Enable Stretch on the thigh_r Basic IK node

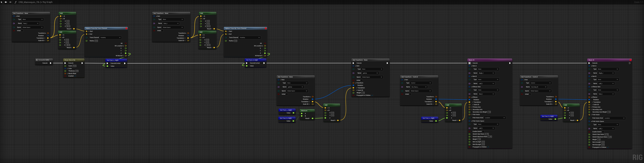pos(603,132)
